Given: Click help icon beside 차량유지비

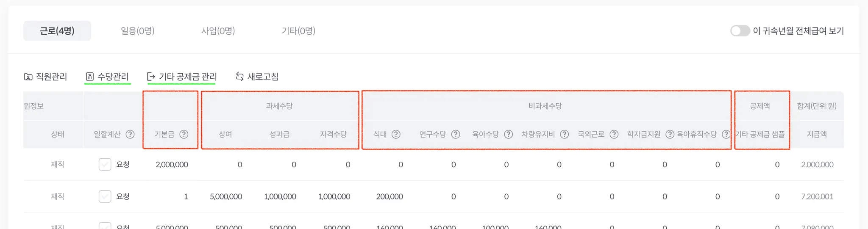Looking at the screenshot, I should 564,134.
